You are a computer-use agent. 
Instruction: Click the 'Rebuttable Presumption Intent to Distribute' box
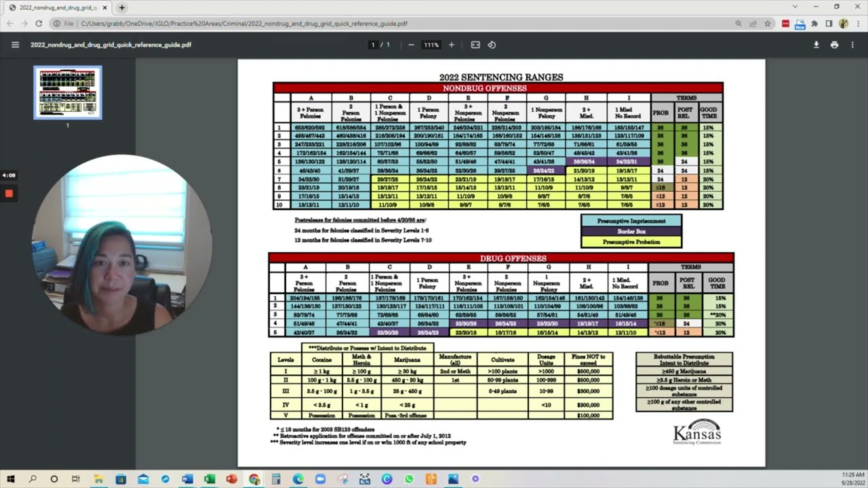(x=684, y=360)
